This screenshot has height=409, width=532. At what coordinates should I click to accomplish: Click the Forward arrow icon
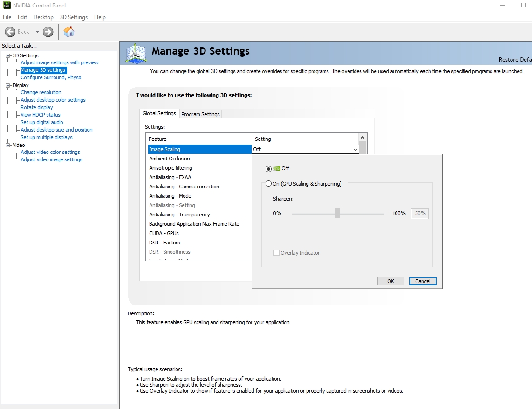(x=48, y=32)
